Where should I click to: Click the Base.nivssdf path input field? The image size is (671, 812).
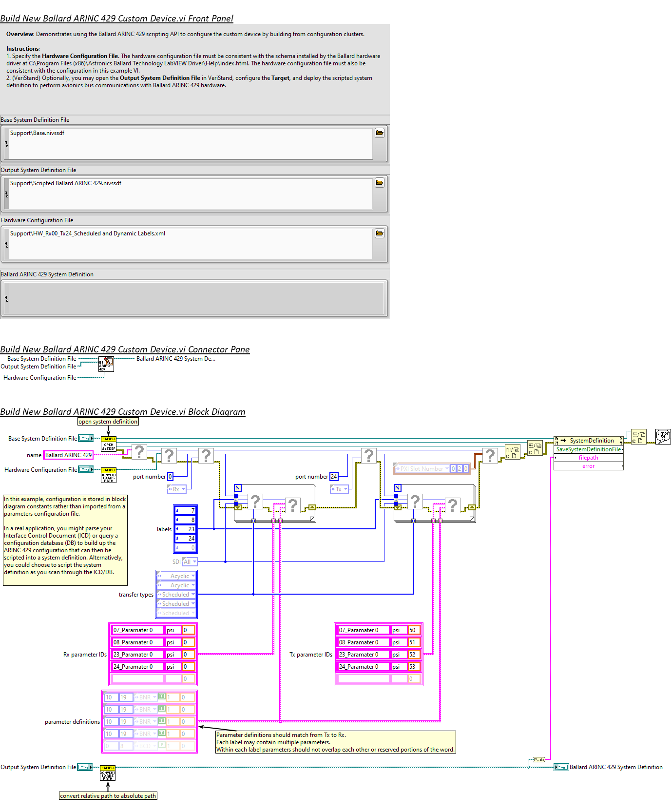(x=191, y=143)
